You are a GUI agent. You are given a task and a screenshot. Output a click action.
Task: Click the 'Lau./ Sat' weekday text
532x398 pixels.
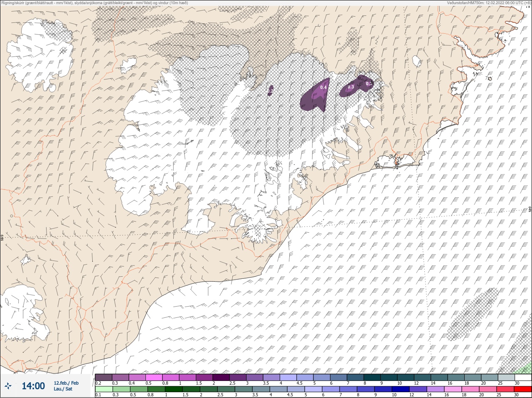[x=63, y=389]
